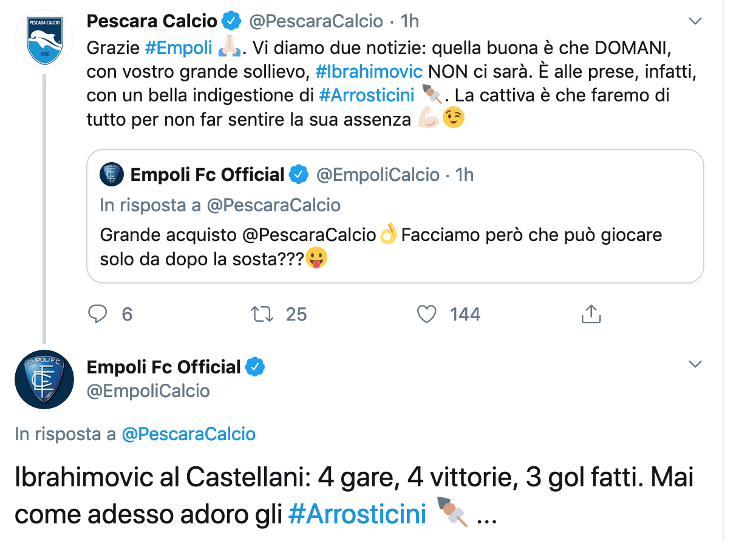
Task: Open #Arrosticini hashtag in Pescara's tweet
Action: click(367, 95)
